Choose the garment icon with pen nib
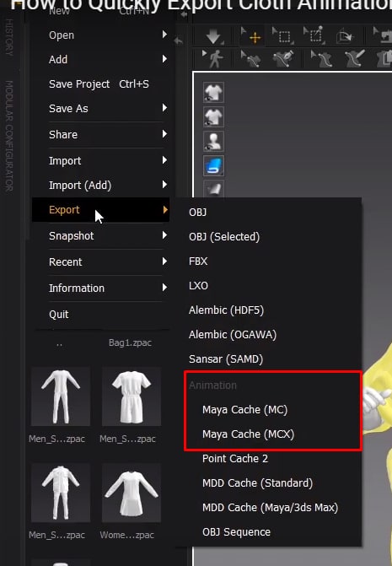 283,59
